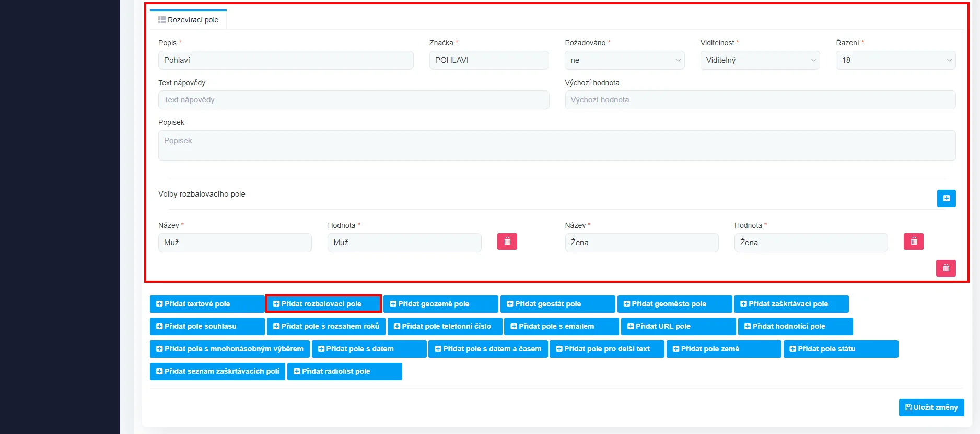Expand the Řazení dropdown showing 18
Image resolution: width=980 pixels, height=434 pixels.
895,60
